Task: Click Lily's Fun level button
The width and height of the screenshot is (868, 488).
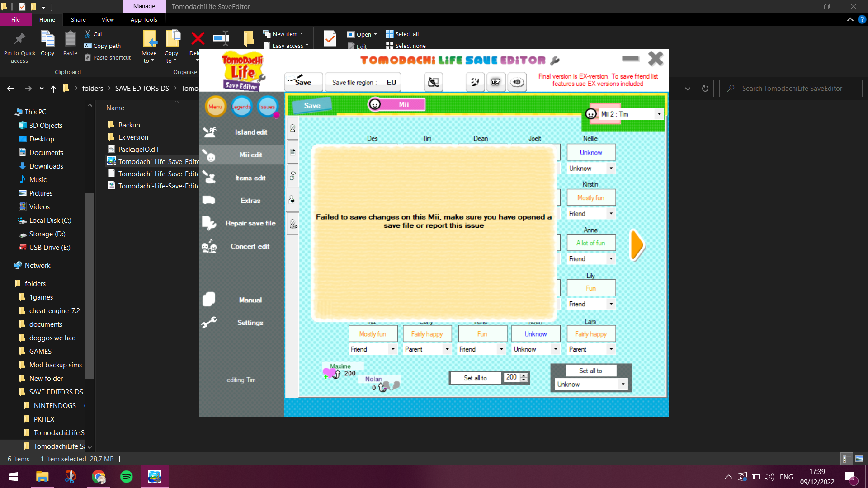Action: tap(591, 288)
